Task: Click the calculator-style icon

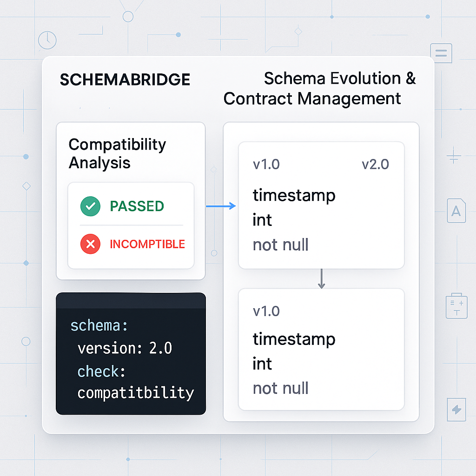Action: pyautogui.click(x=456, y=305)
